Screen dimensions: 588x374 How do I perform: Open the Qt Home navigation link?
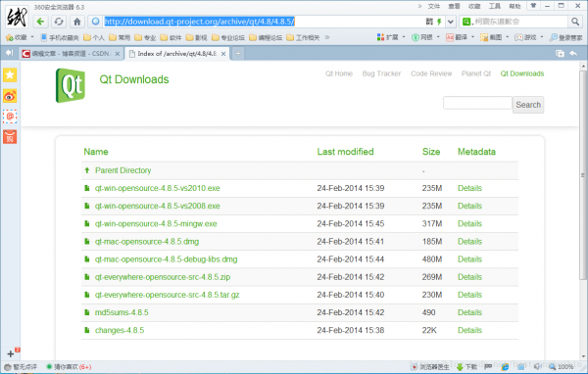[339, 73]
